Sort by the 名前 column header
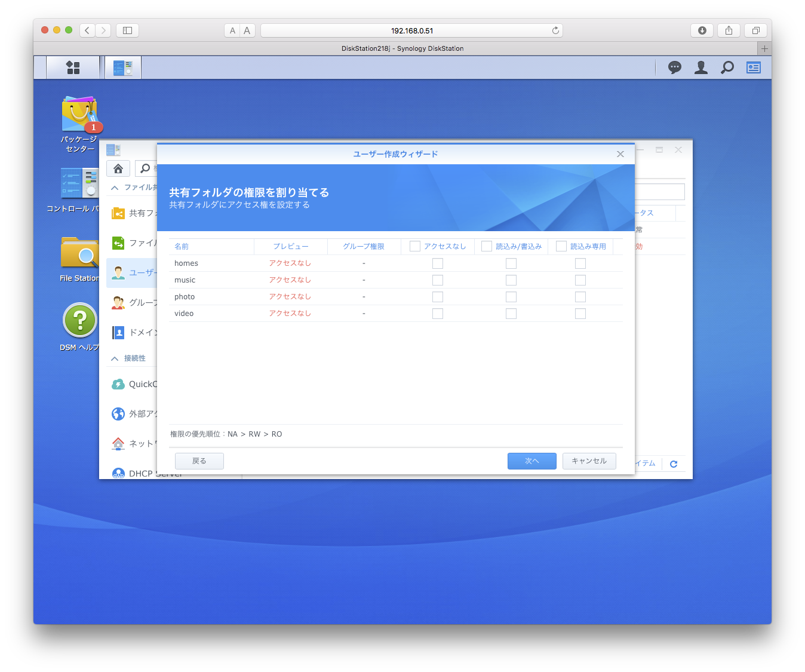Image resolution: width=805 pixels, height=672 pixels. click(x=182, y=246)
